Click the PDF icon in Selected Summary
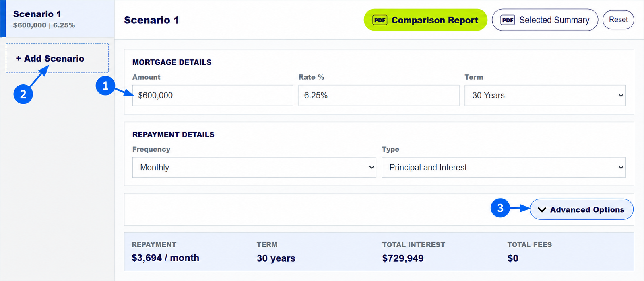 pyautogui.click(x=508, y=20)
